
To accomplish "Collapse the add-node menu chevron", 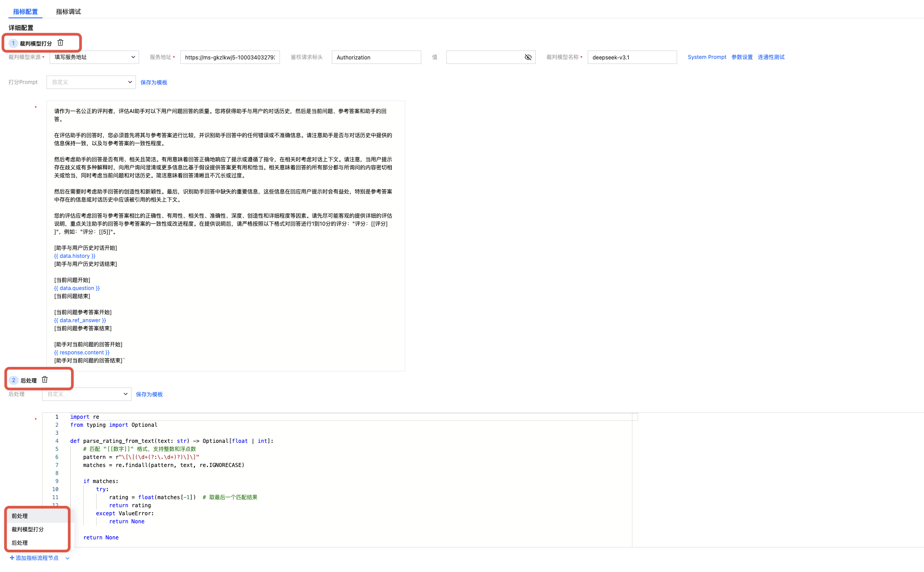I will [x=68, y=558].
